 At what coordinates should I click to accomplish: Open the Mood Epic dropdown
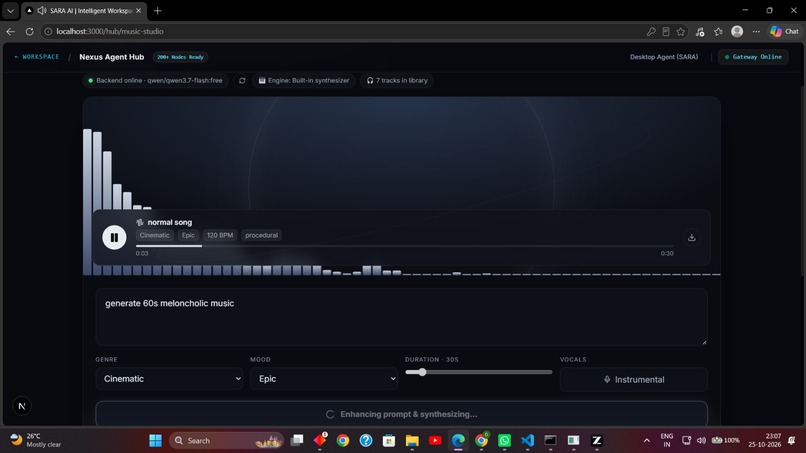point(324,378)
